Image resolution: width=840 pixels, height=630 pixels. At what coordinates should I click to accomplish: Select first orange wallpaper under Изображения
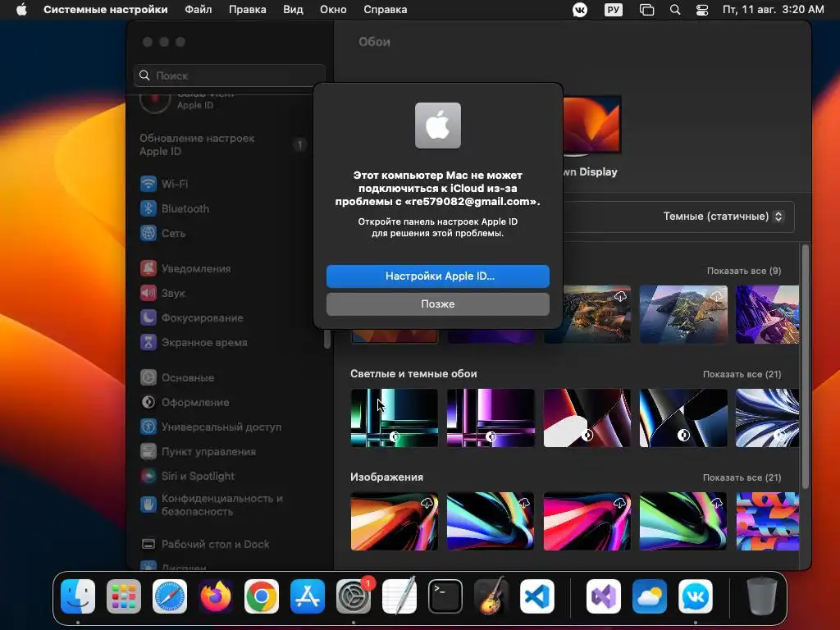pyautogui.click(x=395, y=521)
